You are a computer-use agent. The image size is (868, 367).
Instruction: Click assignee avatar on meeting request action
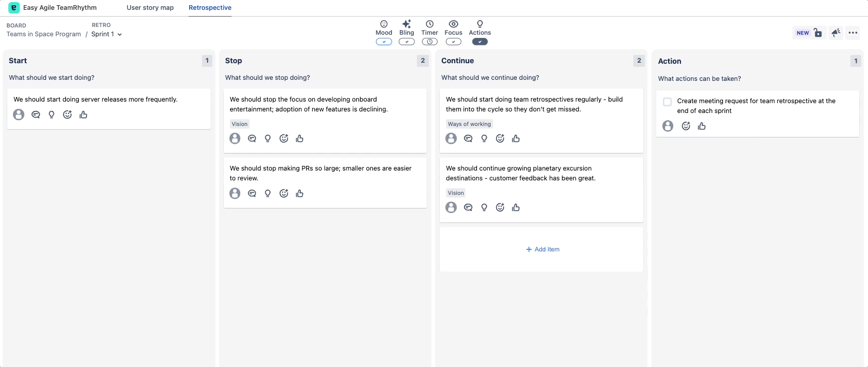pos(668,126)
